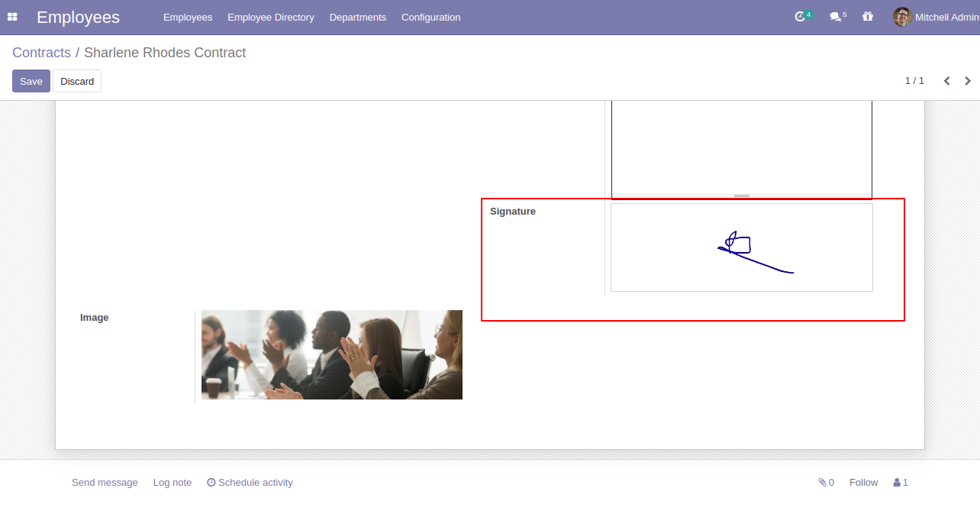980x511 pixels.
Task: Discard the contract changes
Action: tap(77, 81)
